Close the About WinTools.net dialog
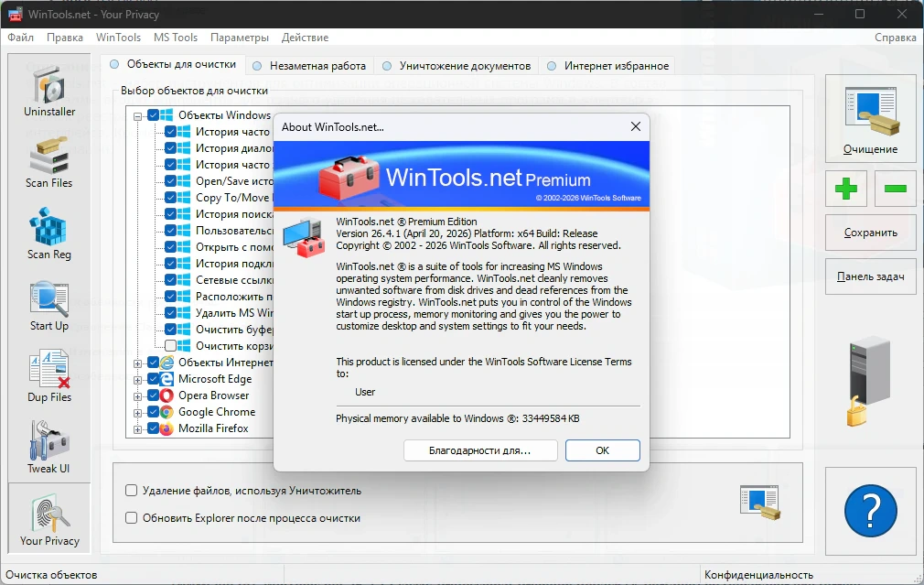This screenshot has width=924, height=585. point(635,126)
